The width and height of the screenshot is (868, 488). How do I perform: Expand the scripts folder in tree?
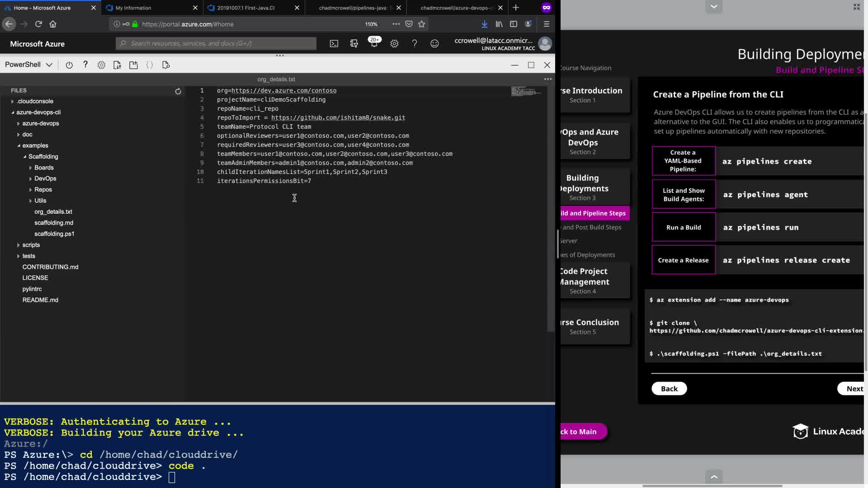[x=31, y=245]
